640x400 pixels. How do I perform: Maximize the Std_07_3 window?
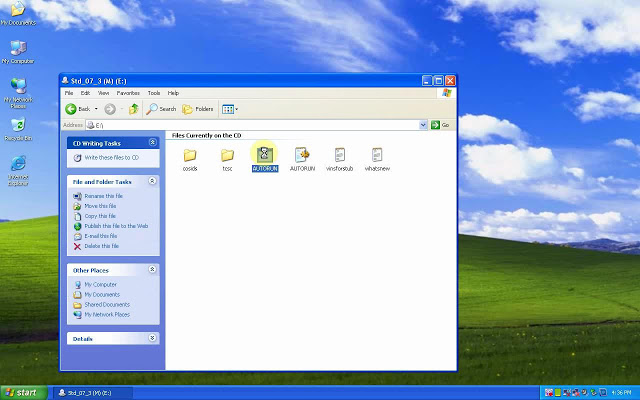[x=438, y=80]
